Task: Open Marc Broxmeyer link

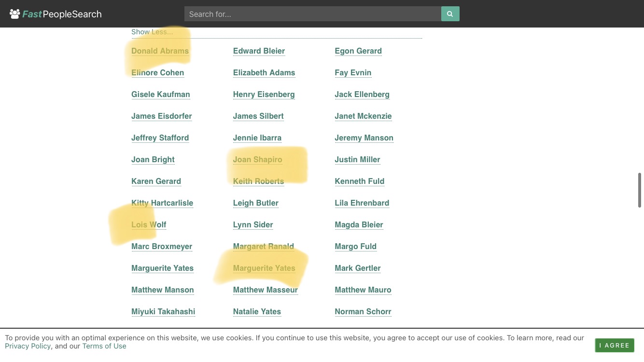Action: point(162,246)
